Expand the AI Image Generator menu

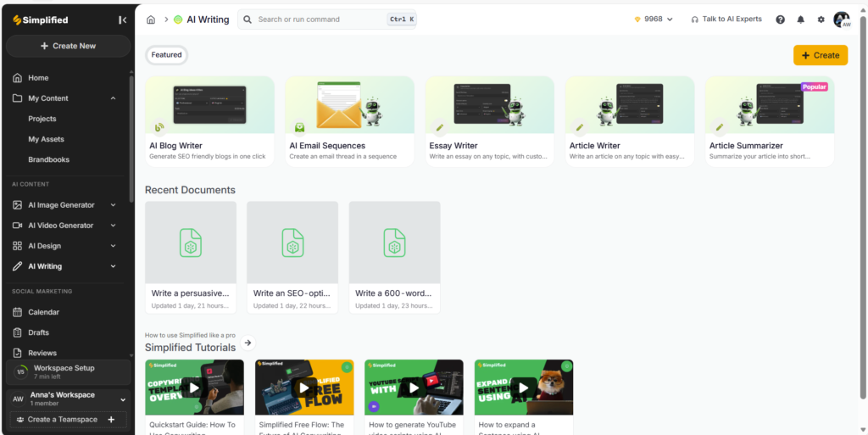114,205
